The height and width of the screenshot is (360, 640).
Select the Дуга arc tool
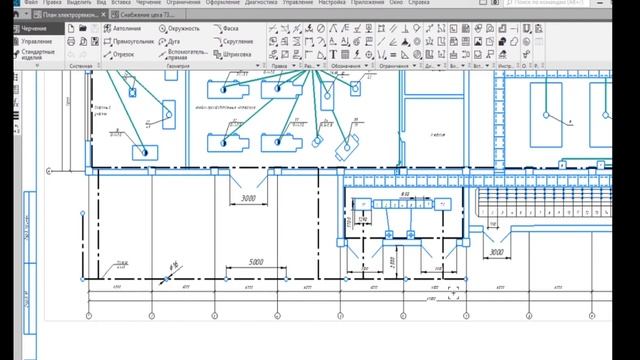[x=169, y=41]
